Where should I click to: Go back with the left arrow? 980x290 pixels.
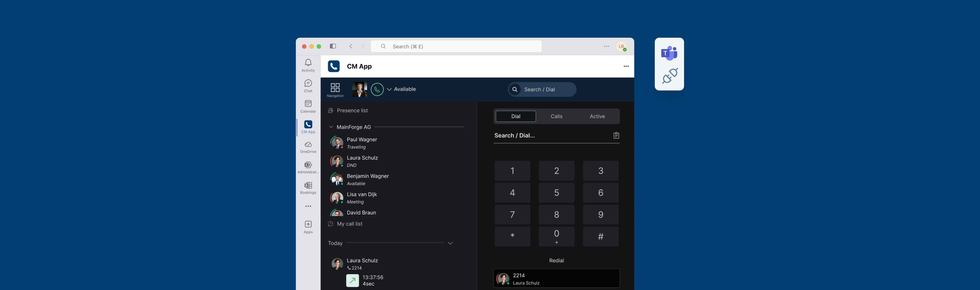point(351,46)
